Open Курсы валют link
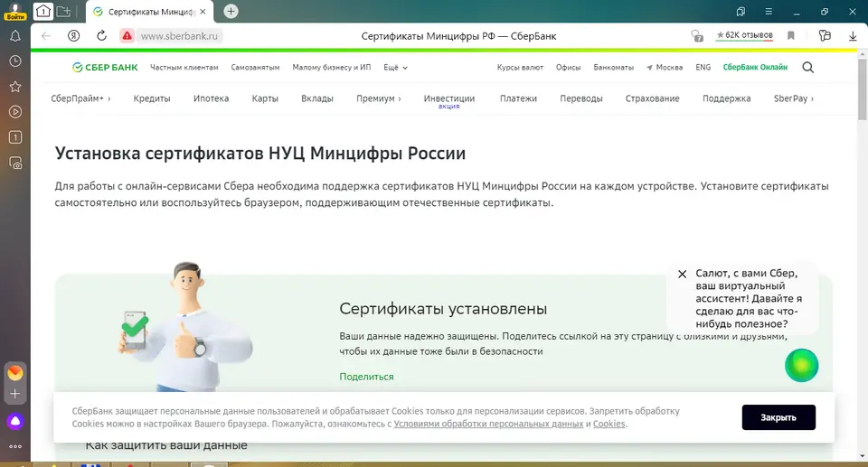This screenshot has height=467, width=868. (x=520, y=68)
